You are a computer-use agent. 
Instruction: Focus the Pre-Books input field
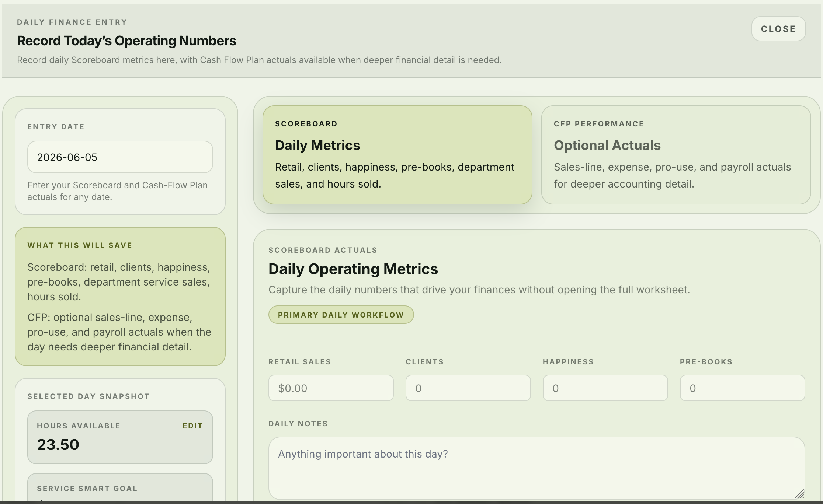click(x=743, y=388)
